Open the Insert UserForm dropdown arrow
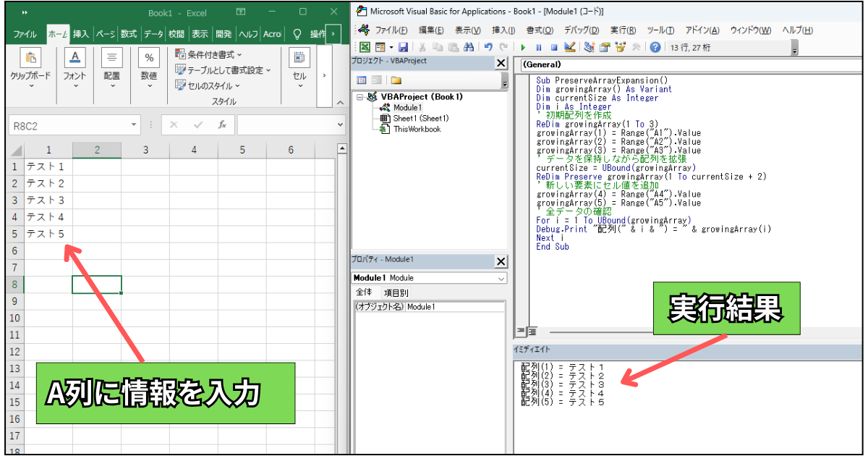The image size is (868, 456). (391, 47)
